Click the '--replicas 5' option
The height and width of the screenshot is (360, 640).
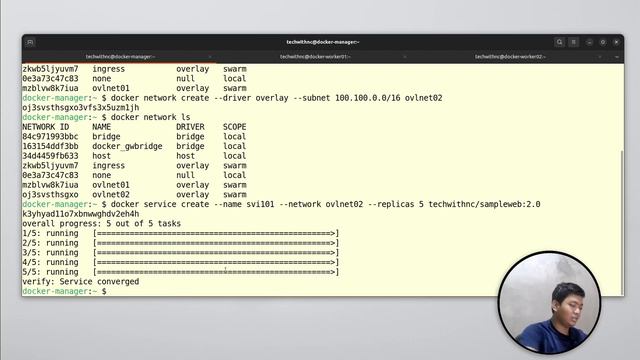(x=396, y=204)
